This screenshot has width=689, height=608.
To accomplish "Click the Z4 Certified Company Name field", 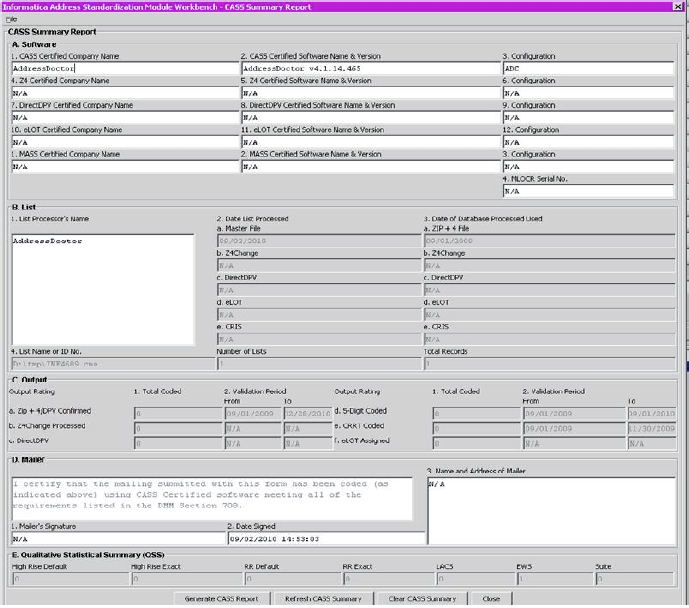I will tap(122, 93).
